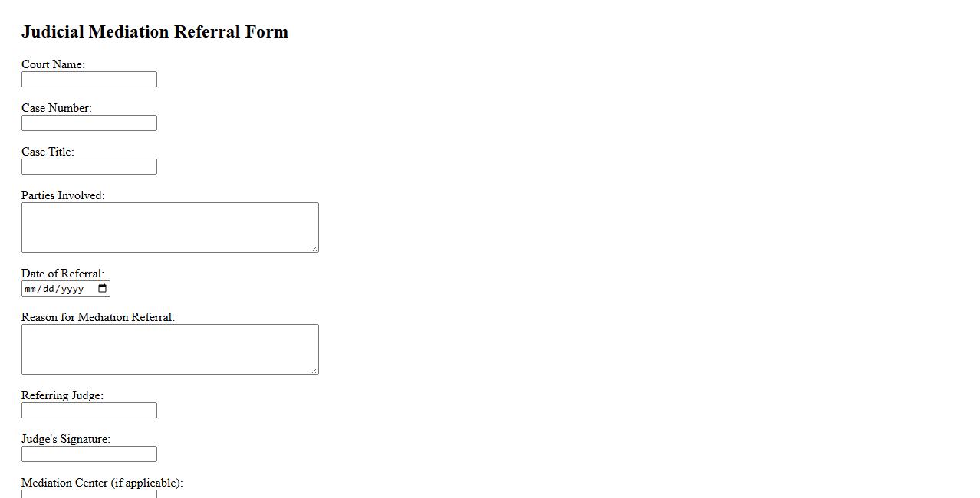
Task: Click the Referring Judge input field
Action: pos(89,411)
